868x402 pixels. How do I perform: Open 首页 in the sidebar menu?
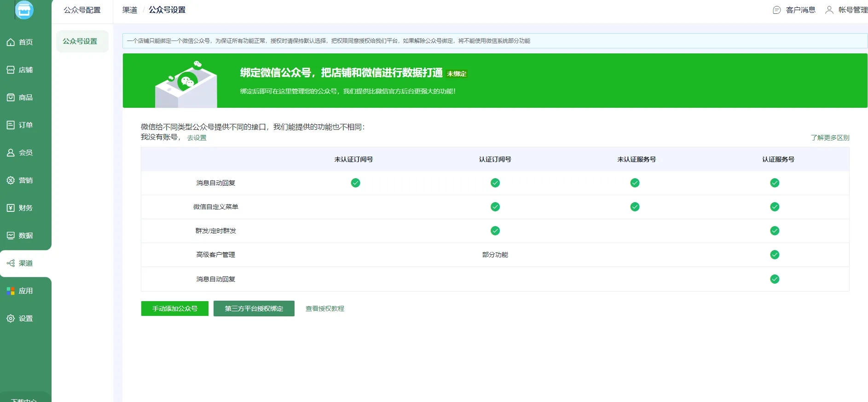click(26, 42)
